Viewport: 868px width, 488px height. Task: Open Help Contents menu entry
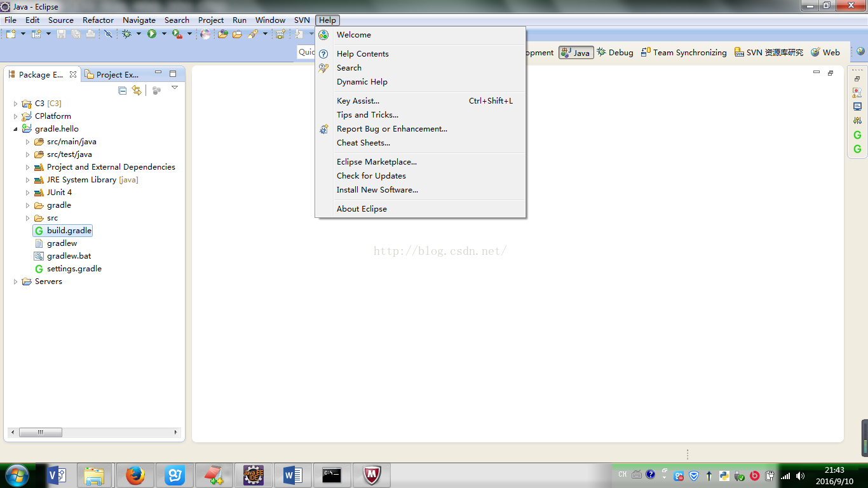coord(420,54)
